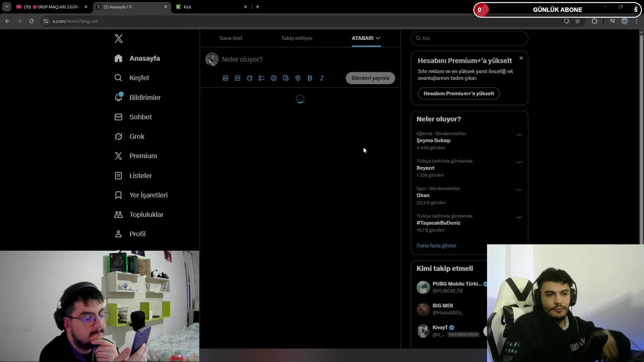This screenshot has width=644, height=362.
Task: Open the tab search dropdown
Action: click(7, 7)
